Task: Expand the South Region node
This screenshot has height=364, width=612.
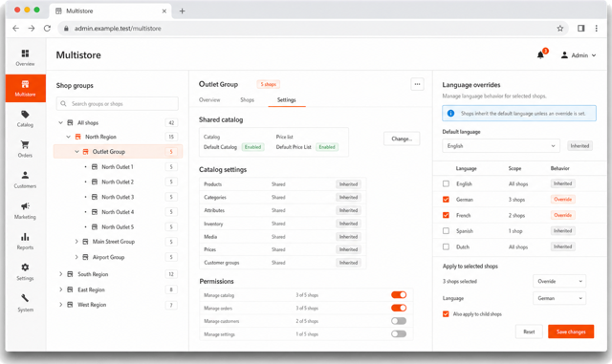Action: 60,274
